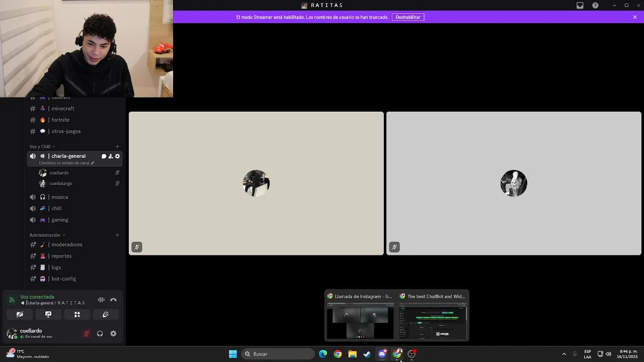Show hidden system tray icons

pos(564,354)
